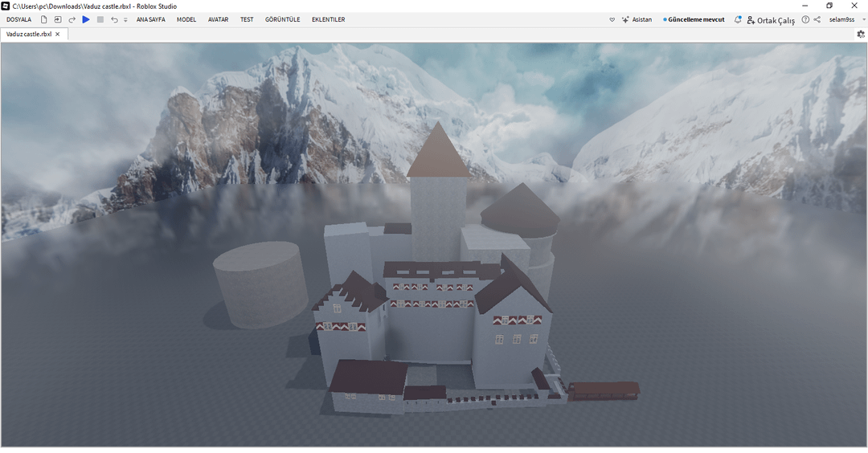Click the new file icon
The height and width of the screenshot is (453, 868).
click(44, 19)
